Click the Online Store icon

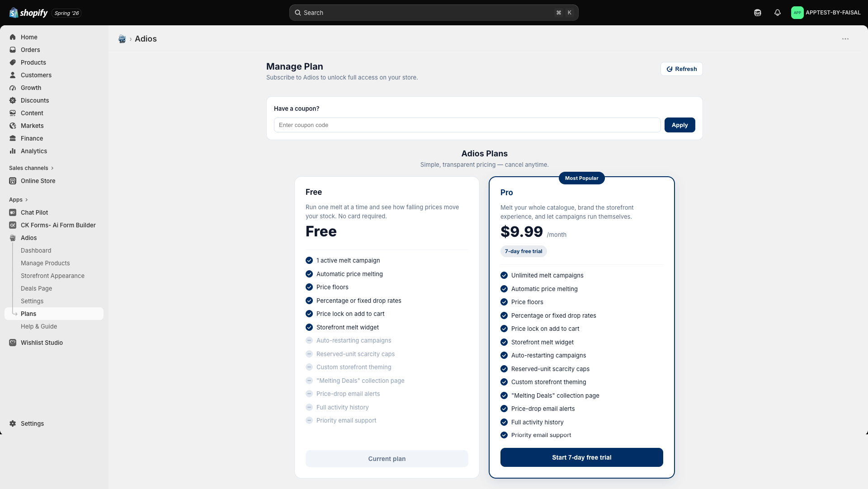pyautogui.click(x=13, y=181)
